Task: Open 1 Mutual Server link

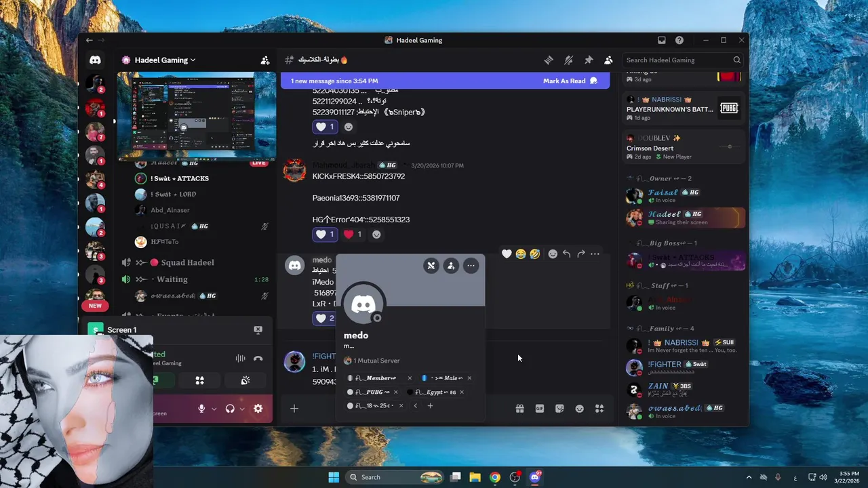Action: pos(372,361)
